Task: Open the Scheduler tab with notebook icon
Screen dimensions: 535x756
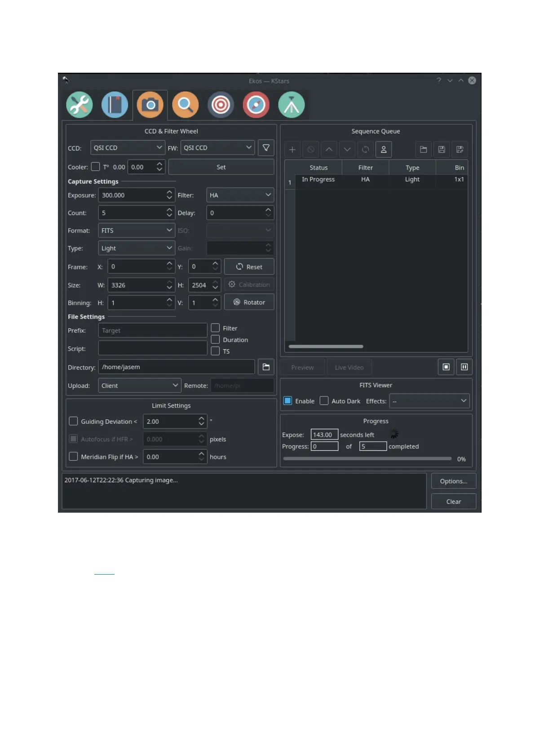Action: pyautogui.click(x=115, y=105)
